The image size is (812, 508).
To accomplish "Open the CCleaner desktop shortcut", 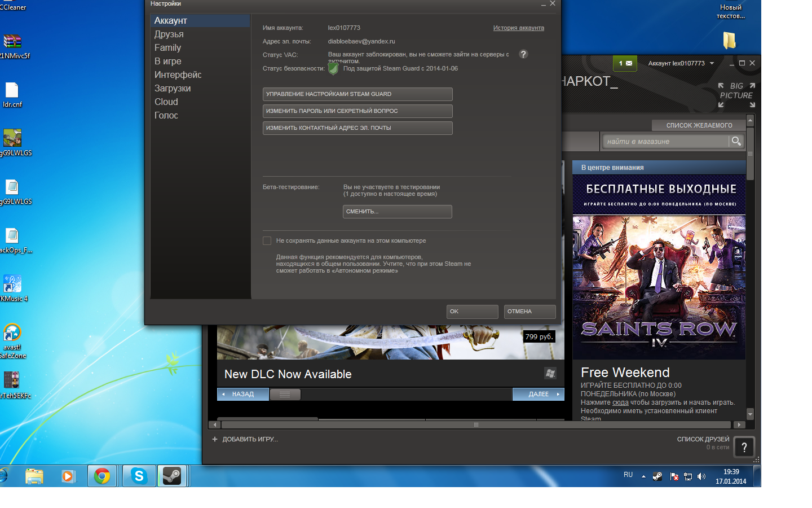I will [12, 6].
